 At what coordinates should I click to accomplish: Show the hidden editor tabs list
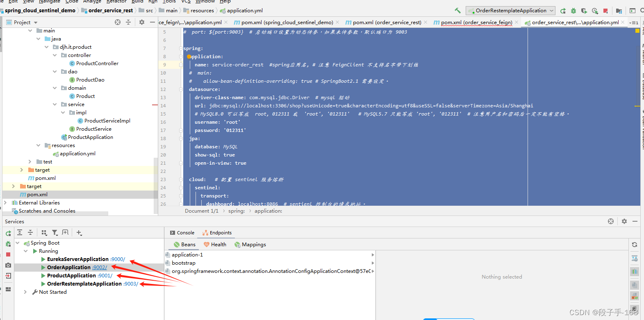tap(634, 23)
